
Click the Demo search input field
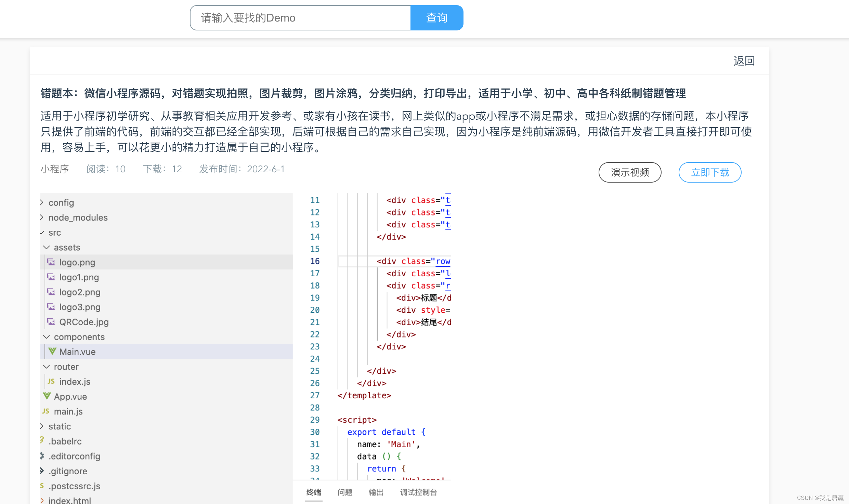[300, 18]
